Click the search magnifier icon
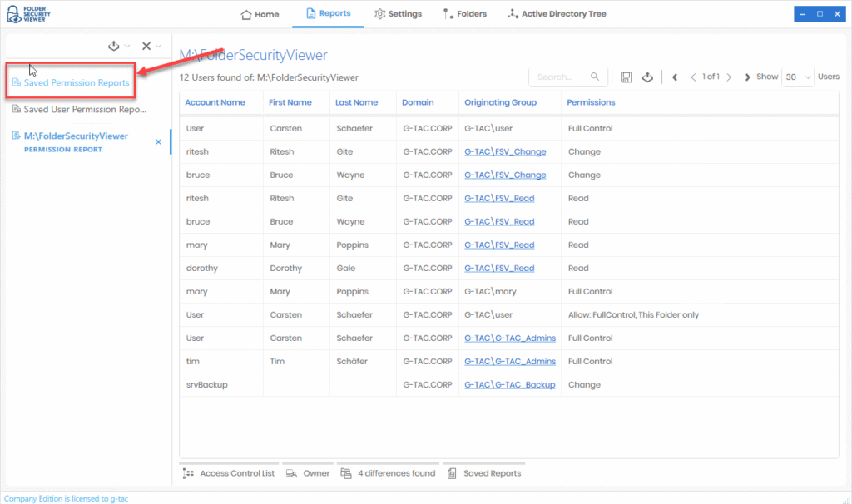852x504 pixels. (595, 77)
